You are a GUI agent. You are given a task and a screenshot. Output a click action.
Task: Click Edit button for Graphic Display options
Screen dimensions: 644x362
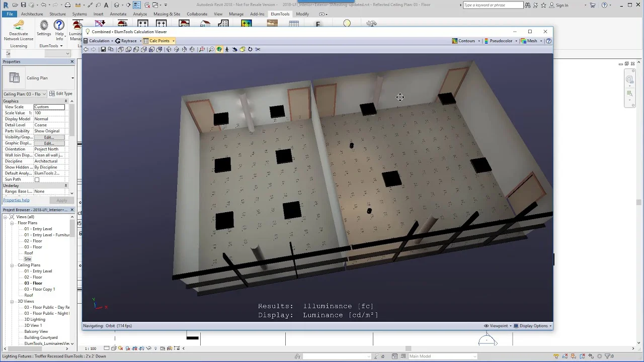(49, 143)
